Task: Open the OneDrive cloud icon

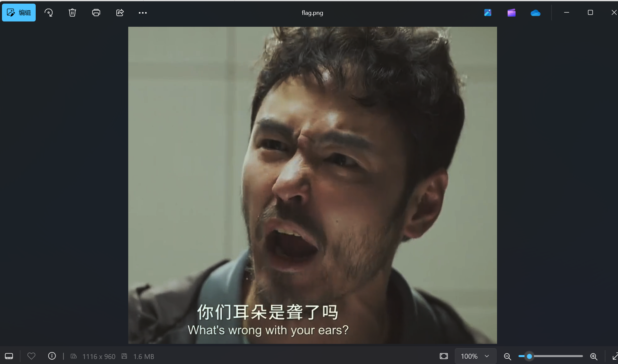Action: (535, 13)
